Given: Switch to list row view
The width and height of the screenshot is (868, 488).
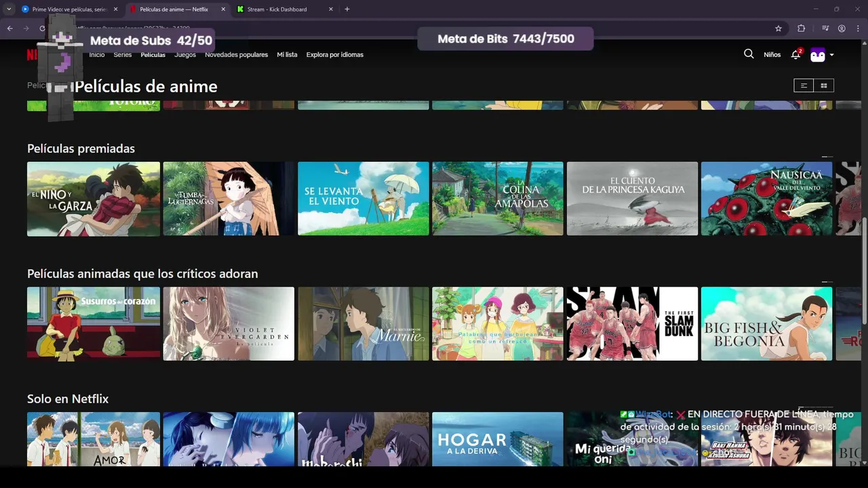Looking at the screenshot, I should pyautogui.click(x=804, y=85).
